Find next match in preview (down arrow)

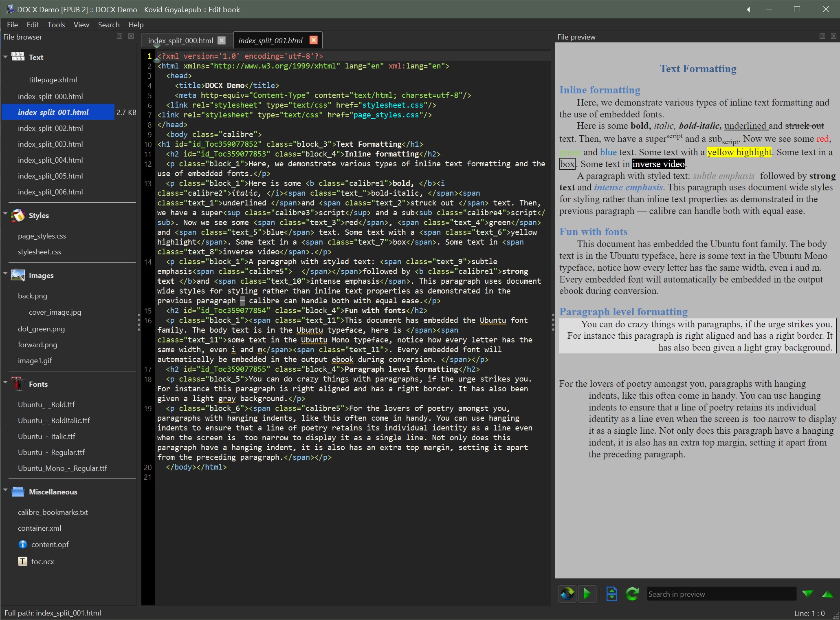click(807, 594)
